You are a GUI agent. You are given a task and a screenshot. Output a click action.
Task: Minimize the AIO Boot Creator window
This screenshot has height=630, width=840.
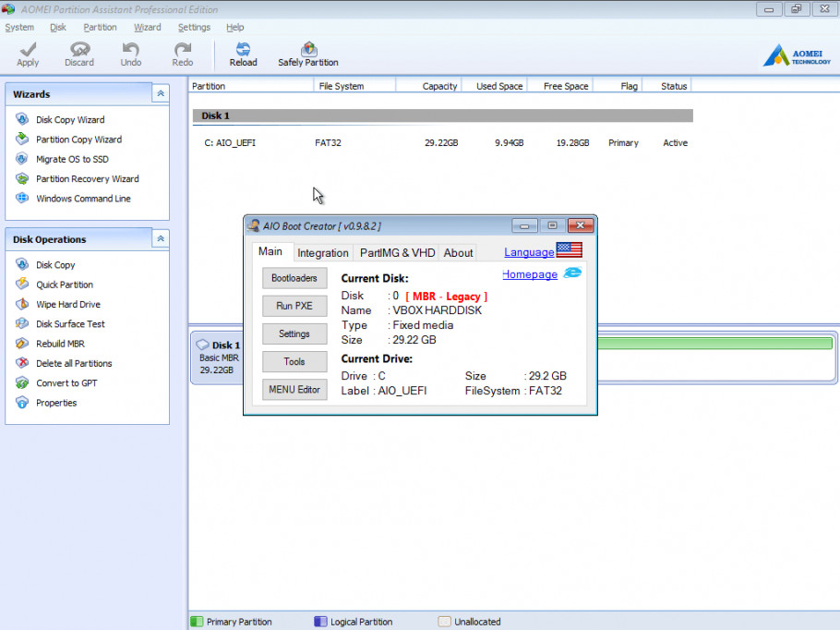(524, 225)
